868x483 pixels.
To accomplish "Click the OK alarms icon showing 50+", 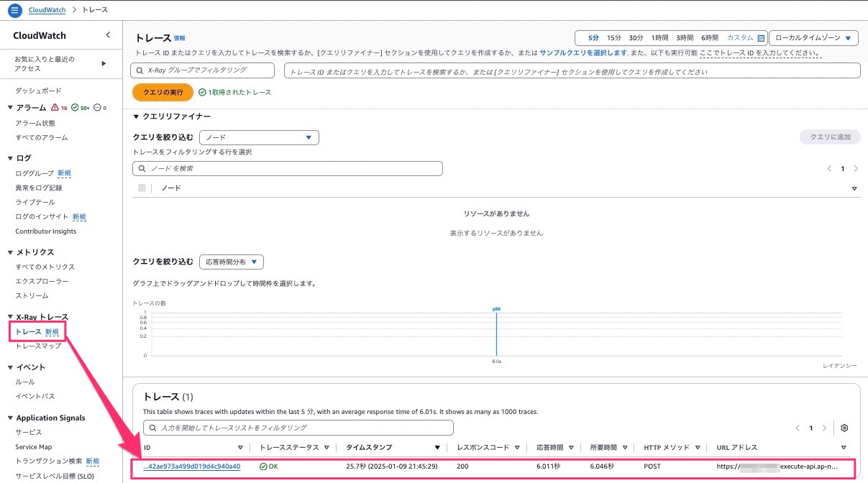I will [81, 108].
